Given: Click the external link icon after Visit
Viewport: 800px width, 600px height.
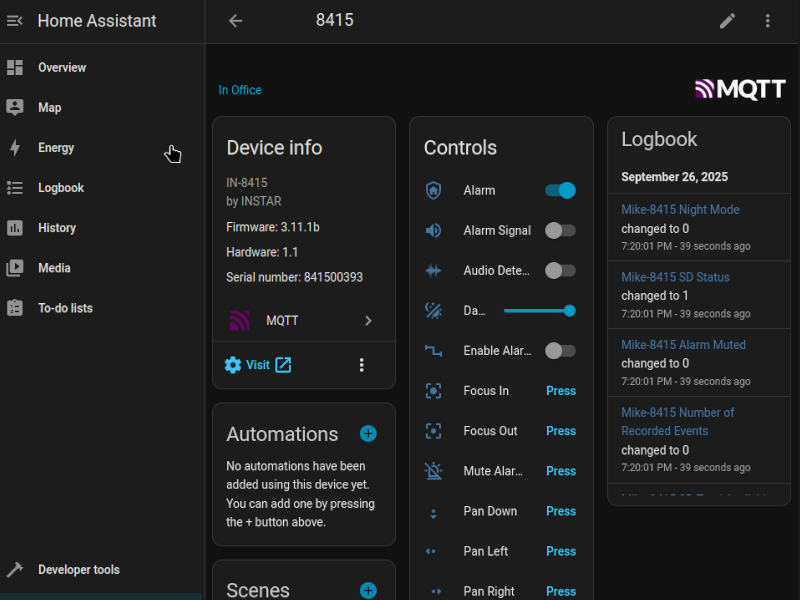Looking at the screenshot, I should (x=283, y=365).
